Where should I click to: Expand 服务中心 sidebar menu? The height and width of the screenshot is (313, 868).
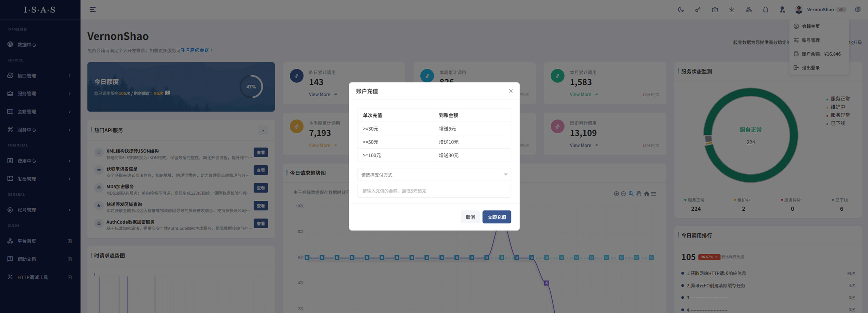click(40, 130)
